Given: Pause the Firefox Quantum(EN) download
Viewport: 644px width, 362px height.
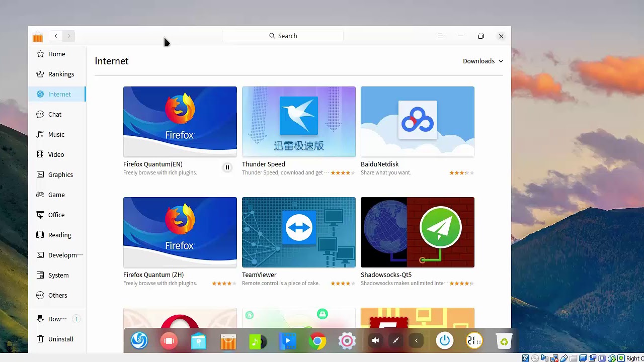Looking at the screenshot, I should click(x=227, y=167).
